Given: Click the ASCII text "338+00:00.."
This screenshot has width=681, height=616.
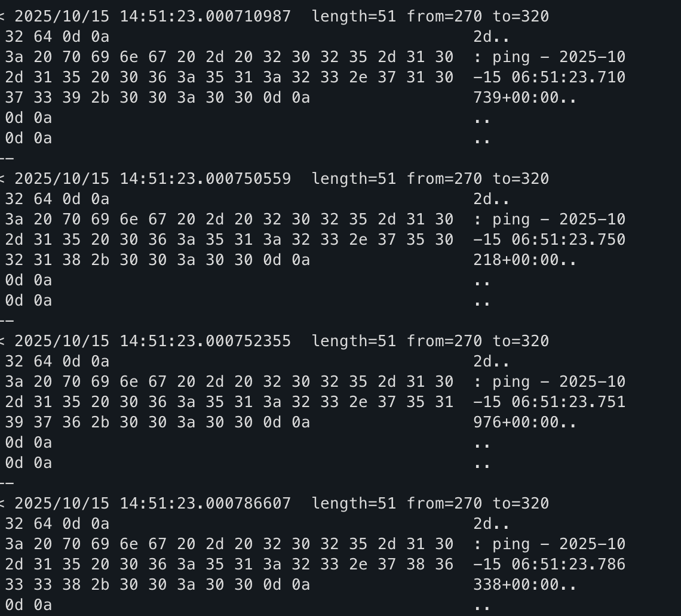Looking at the screenshot, I should 525,584.
